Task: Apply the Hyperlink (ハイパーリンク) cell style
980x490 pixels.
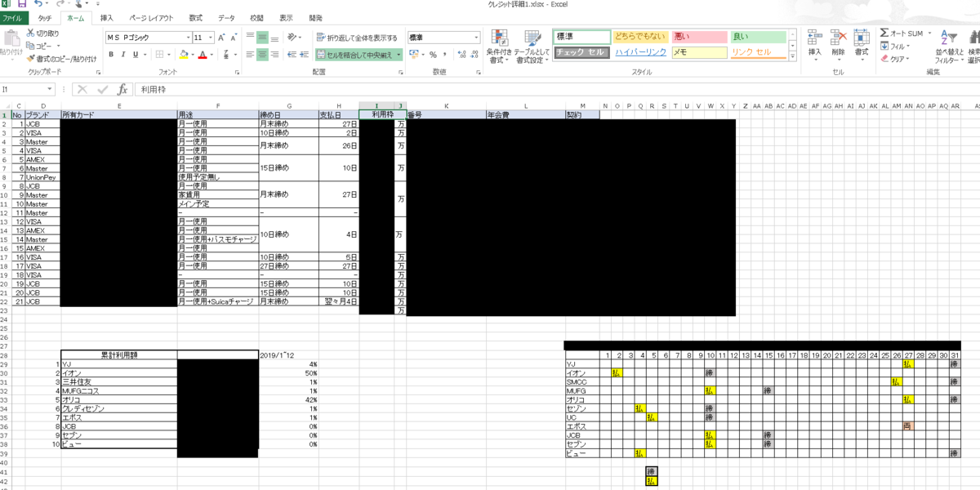Action: (x=640, y=52)
